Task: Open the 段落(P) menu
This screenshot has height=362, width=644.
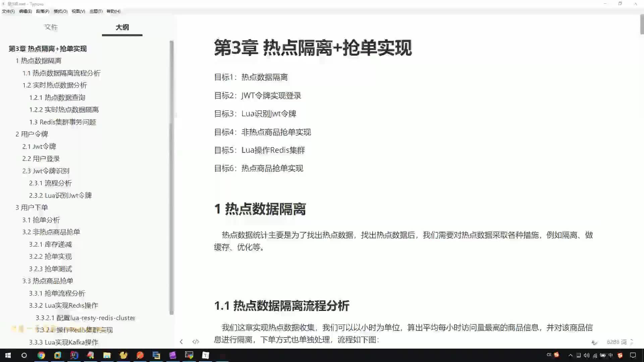Action: click(43, 11)
